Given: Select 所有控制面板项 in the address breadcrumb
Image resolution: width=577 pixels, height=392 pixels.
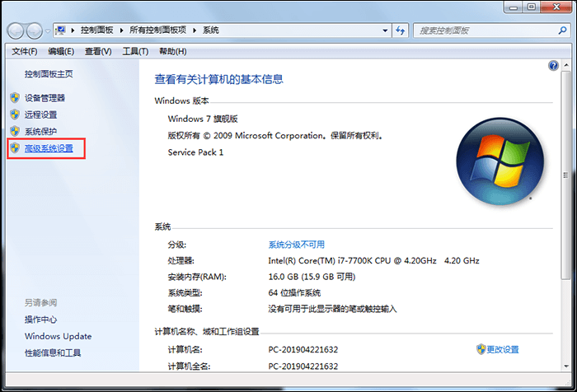Looking at the screenshot, I should [x=158, y=30].
